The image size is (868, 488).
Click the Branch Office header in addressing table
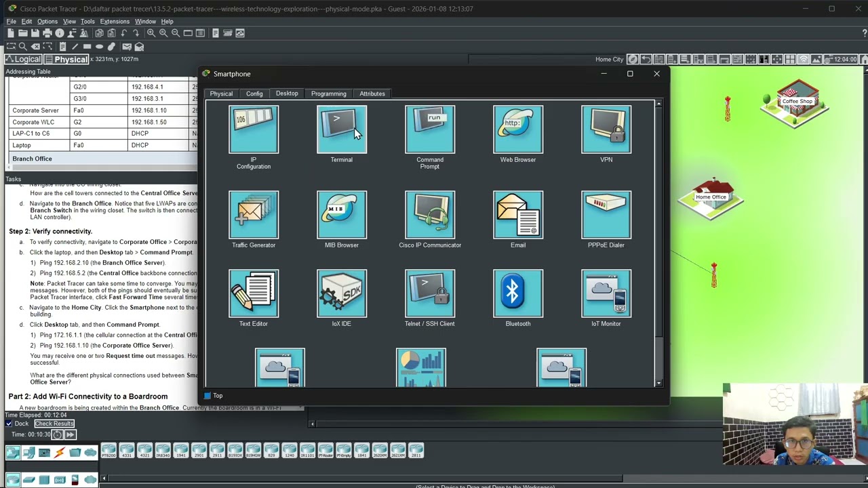point(102,159)
